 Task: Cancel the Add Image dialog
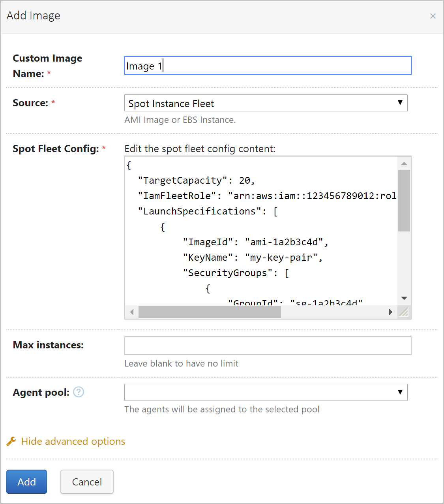pyautogui.click(x=87, y=481)
